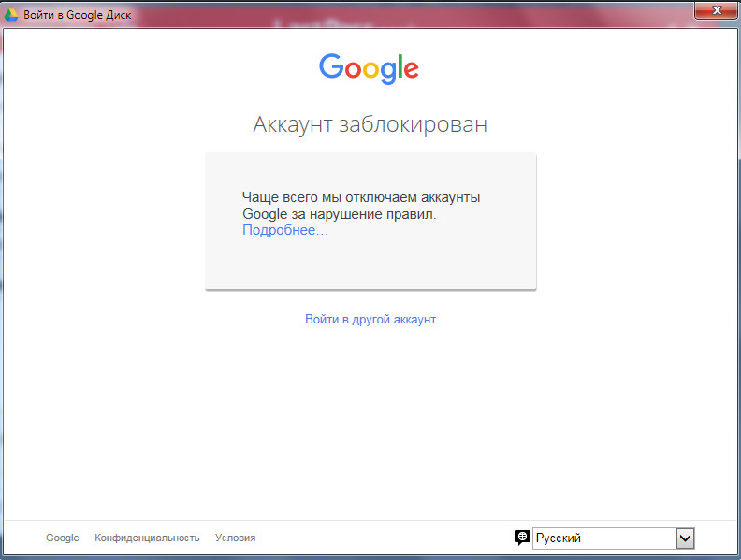Open the 'Конфиденциальность' footer link
741x560 pixels.
click(147, 538)
